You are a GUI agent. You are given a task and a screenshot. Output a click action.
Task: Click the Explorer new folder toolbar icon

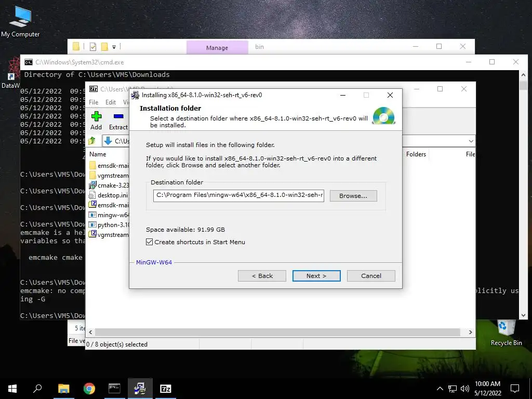[104, 47]
